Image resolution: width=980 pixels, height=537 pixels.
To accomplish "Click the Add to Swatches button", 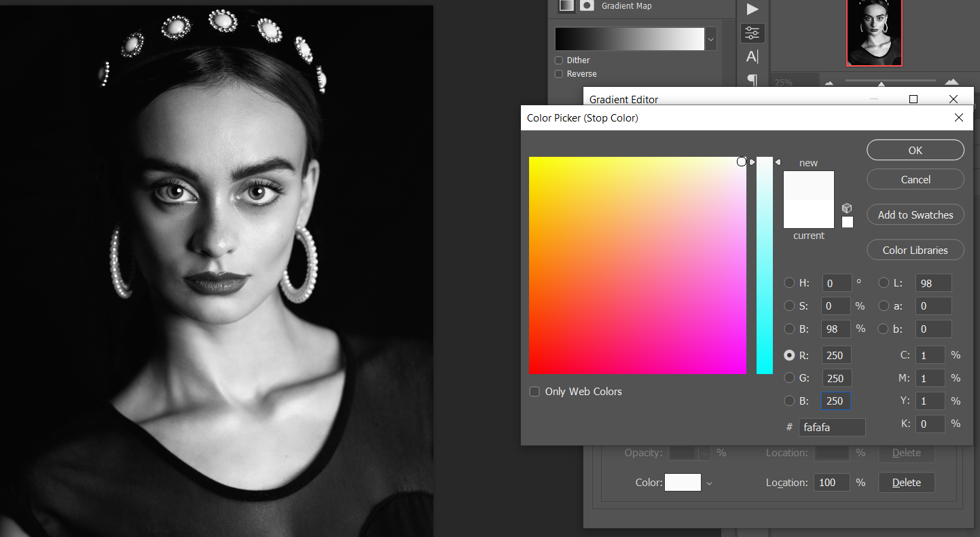I will tap(915, 215).
